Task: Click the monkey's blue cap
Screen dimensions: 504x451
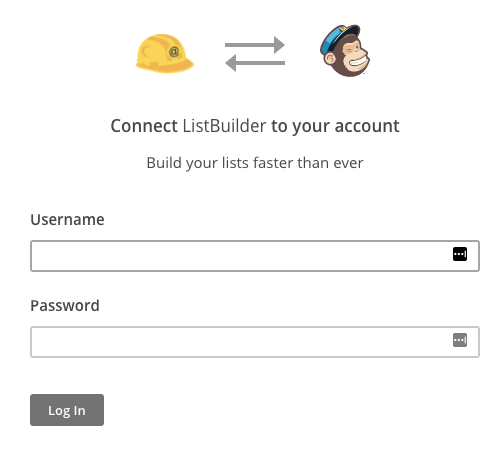Action: 340,37
